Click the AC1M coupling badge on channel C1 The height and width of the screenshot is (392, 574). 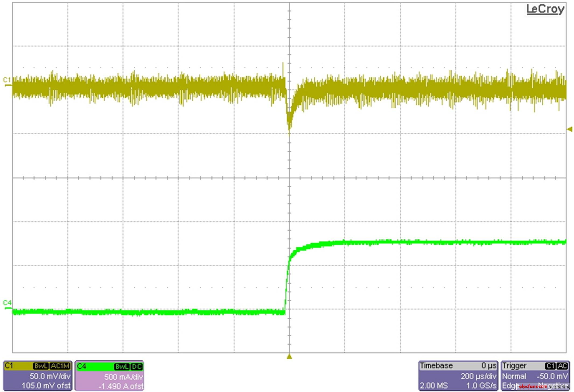60,365
